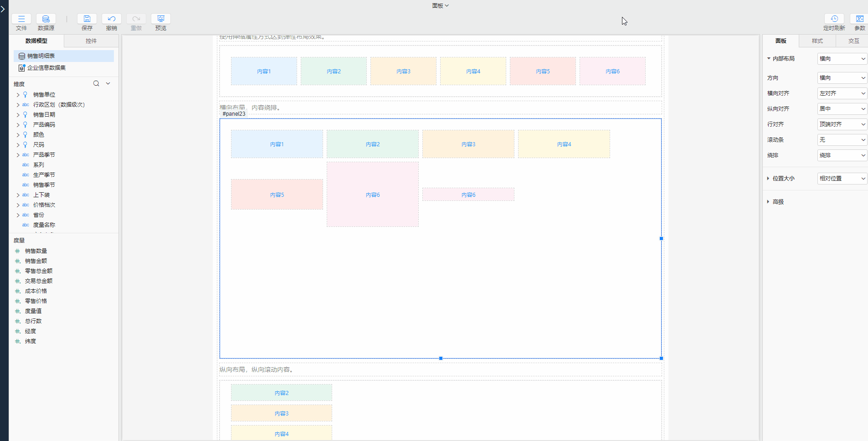Open the 面板 title dropdown at top
This screenshot has height=441, width=868.
point(440,5)
